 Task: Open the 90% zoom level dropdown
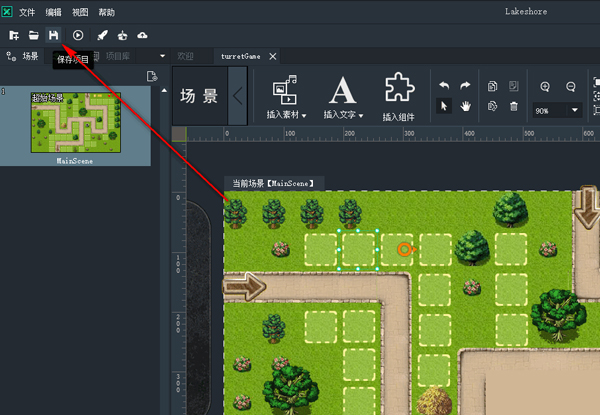(x=574, y=110)
